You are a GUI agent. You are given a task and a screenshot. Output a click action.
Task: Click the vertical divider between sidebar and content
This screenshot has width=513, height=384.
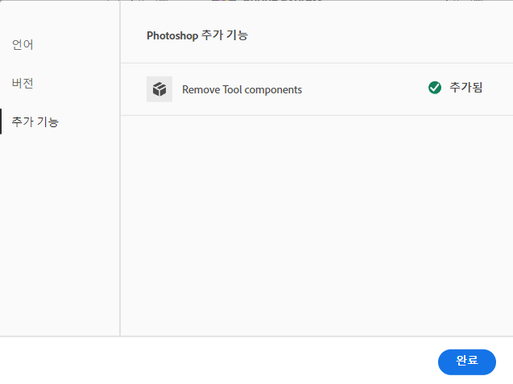click(120, 168)
